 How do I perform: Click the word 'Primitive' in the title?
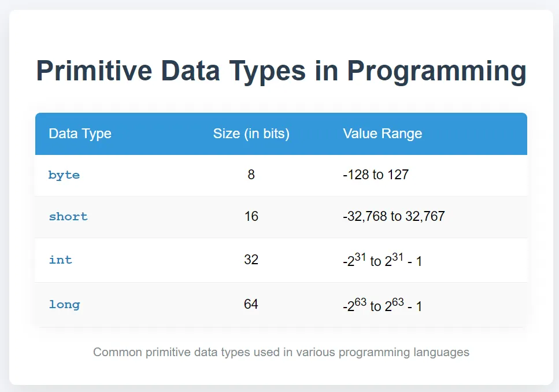94,71
